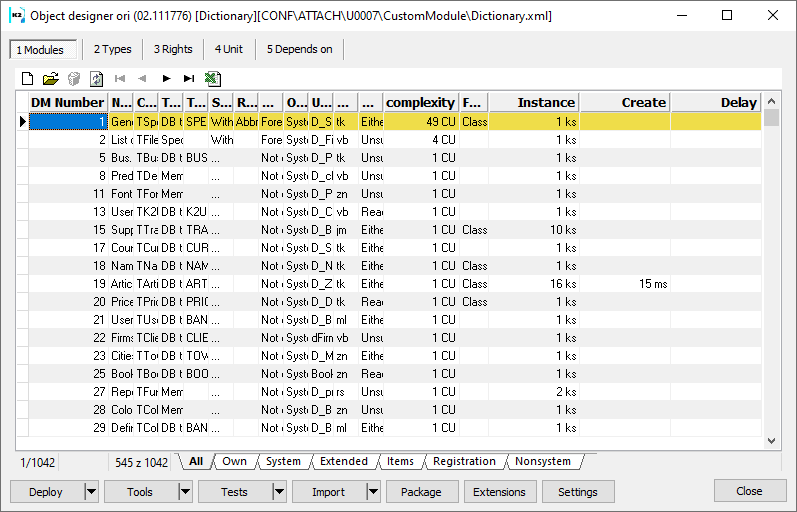Viewport: 797px width, 512px height.
Task: Select the All filter tab
Action: coord(196,461)
